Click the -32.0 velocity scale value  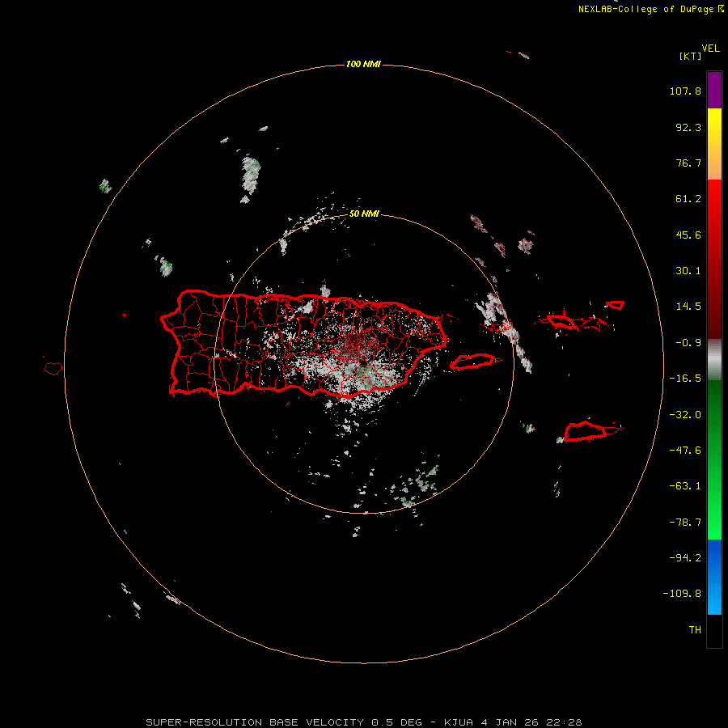coord(685,415)
